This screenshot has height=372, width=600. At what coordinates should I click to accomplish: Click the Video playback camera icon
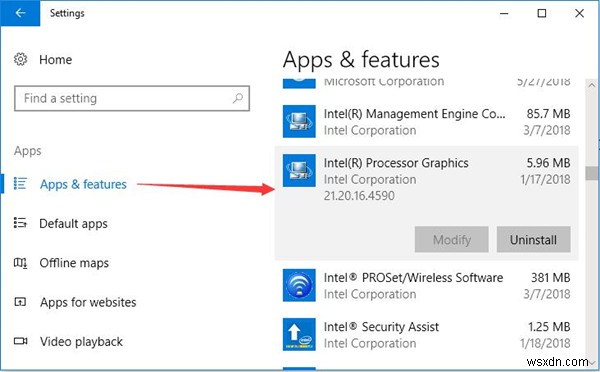tap(20, 341)
